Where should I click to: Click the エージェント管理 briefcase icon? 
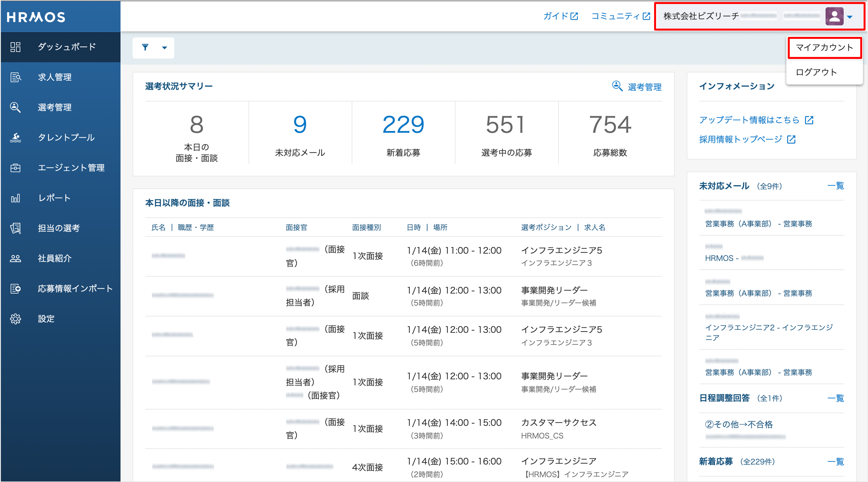click(16, 167)
